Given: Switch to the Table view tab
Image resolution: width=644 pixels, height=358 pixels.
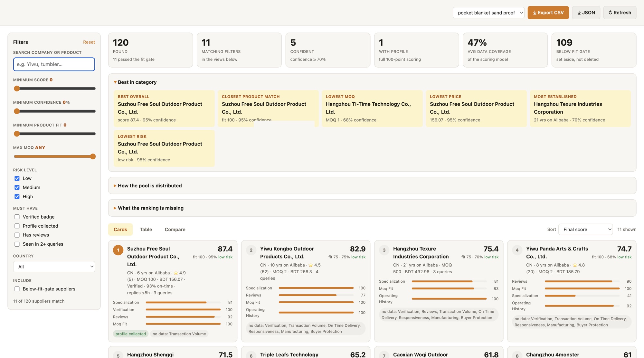Looking at the screenshot, I should (x=146, y=230).
